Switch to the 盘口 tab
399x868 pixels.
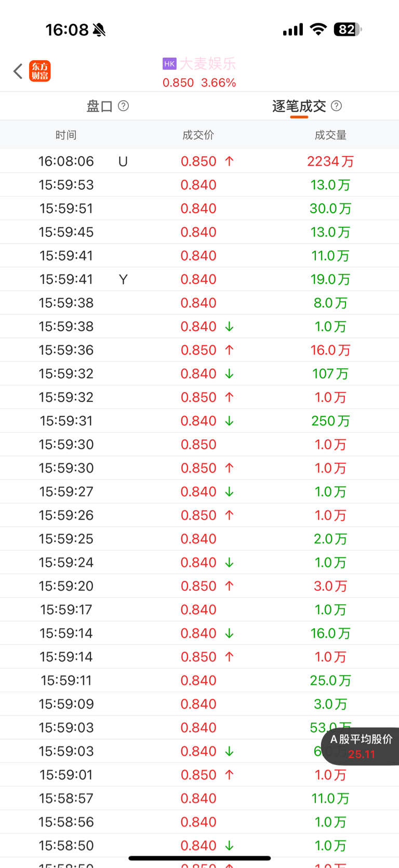(100, 106)
